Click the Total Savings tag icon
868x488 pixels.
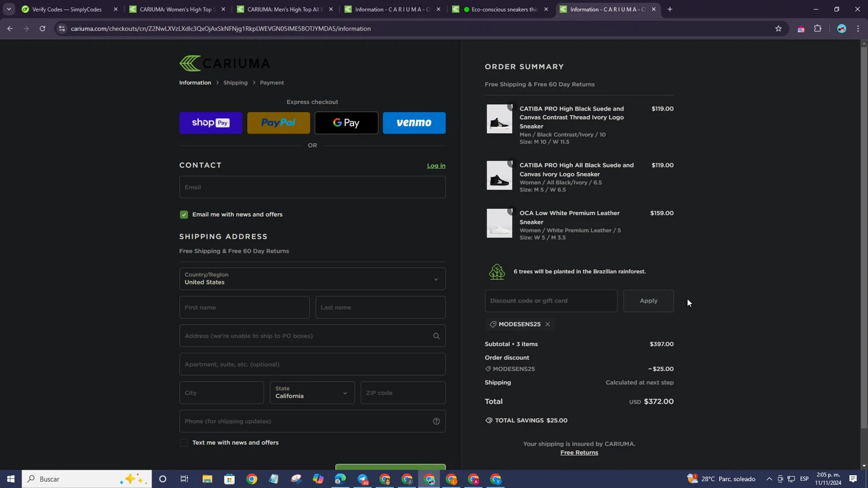pyautogui.click(x=489, y=420)
